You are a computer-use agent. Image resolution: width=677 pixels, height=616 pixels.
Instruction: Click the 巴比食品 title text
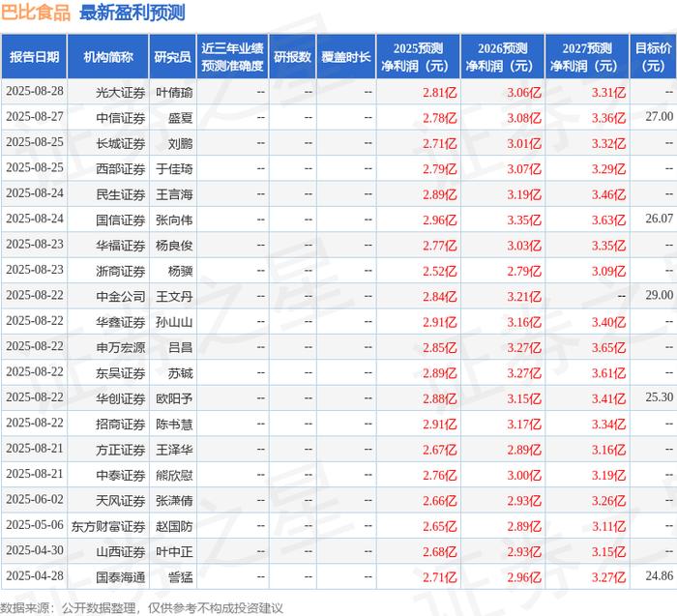[36, 12]
